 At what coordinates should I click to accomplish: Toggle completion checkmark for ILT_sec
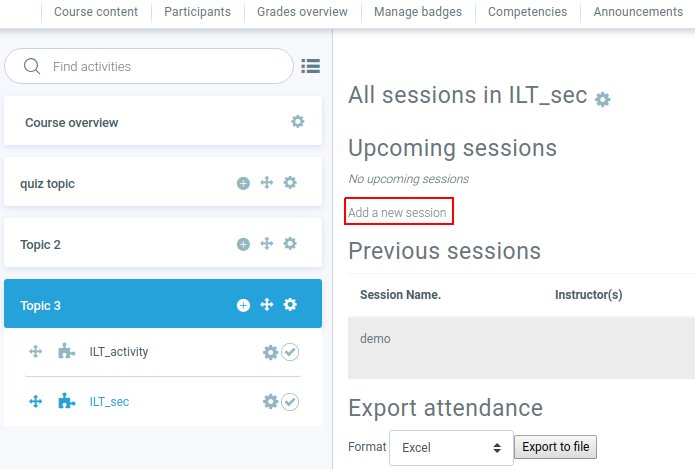290,401
